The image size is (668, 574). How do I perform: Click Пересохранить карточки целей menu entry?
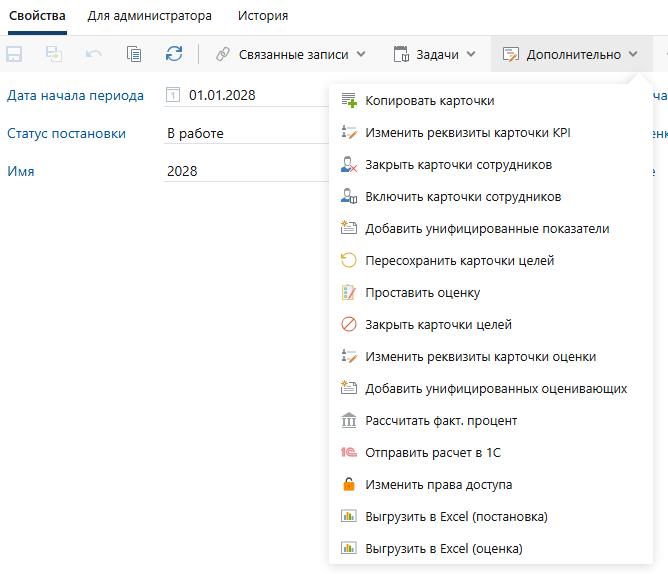coord(459,261)
